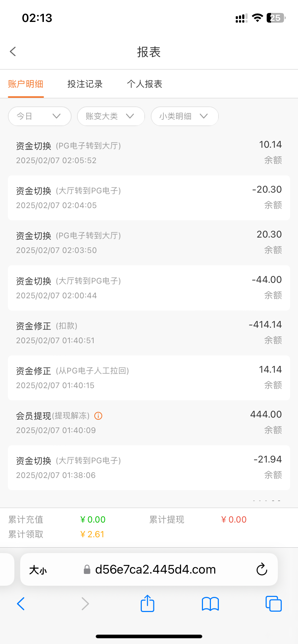Open the 444.00 会员提现 transaction row

(x=149, y=423)
